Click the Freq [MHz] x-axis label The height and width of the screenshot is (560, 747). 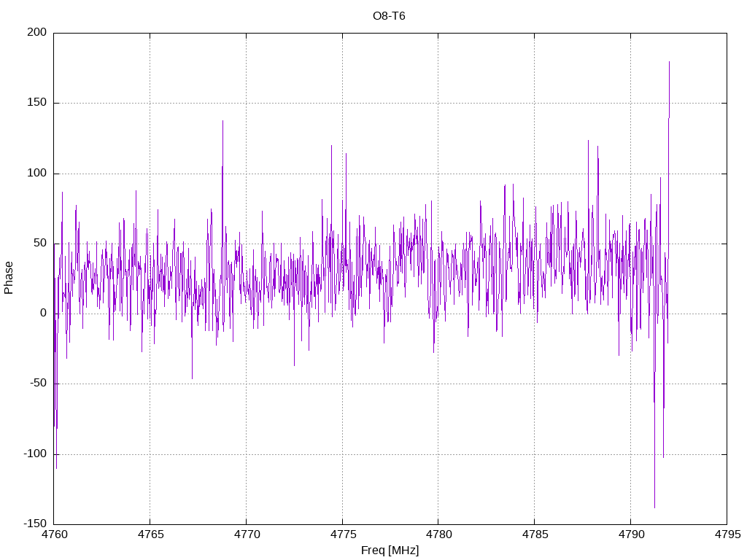tap(390, 551)
